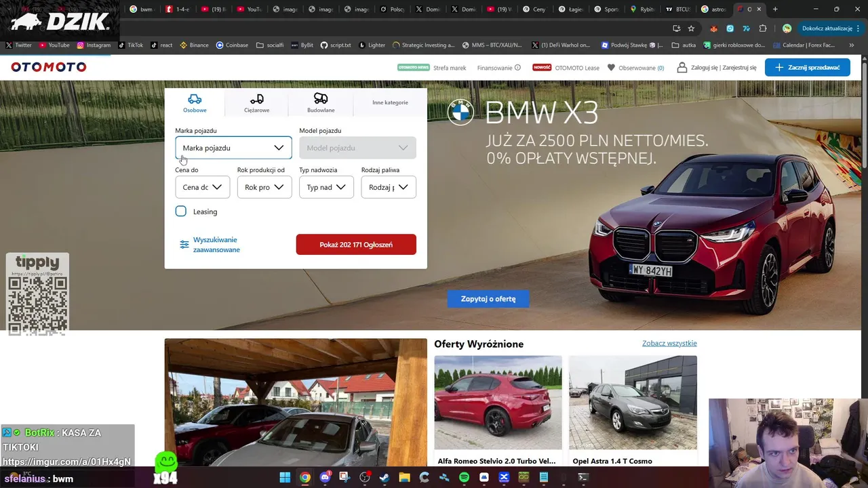Click the Zaloguj się link

(705, 68)
